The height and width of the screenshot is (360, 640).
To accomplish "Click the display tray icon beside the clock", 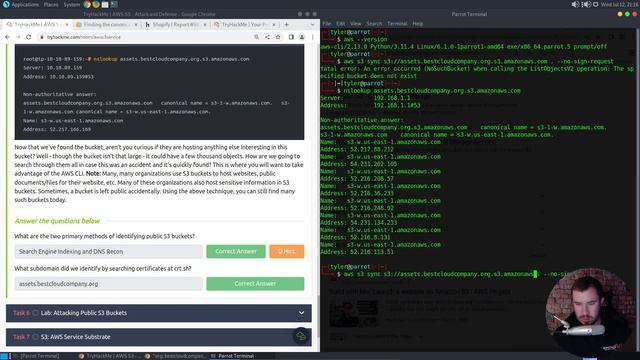I will coord(596,4).
